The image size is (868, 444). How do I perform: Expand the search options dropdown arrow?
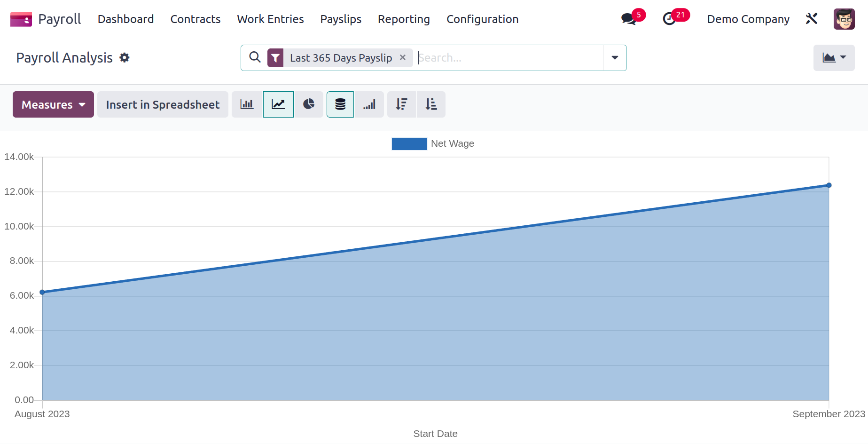(615, 58)
